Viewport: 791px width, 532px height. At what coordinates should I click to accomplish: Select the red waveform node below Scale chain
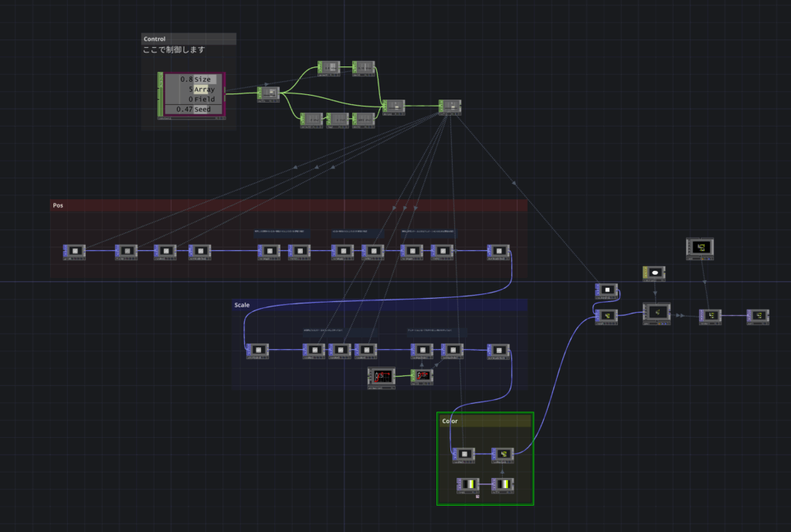(382, 376)
